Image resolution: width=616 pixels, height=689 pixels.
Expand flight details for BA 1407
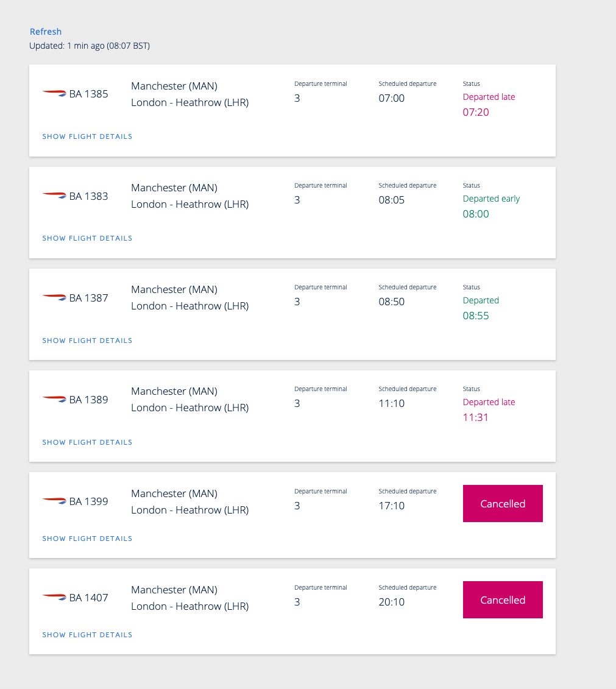pyautogui.click(x=88, y=635)
